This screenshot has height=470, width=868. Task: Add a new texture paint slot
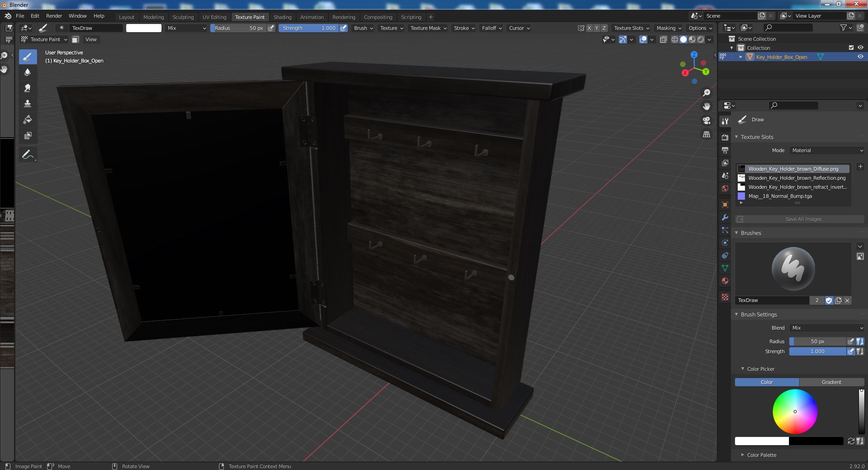pos(860,167)
